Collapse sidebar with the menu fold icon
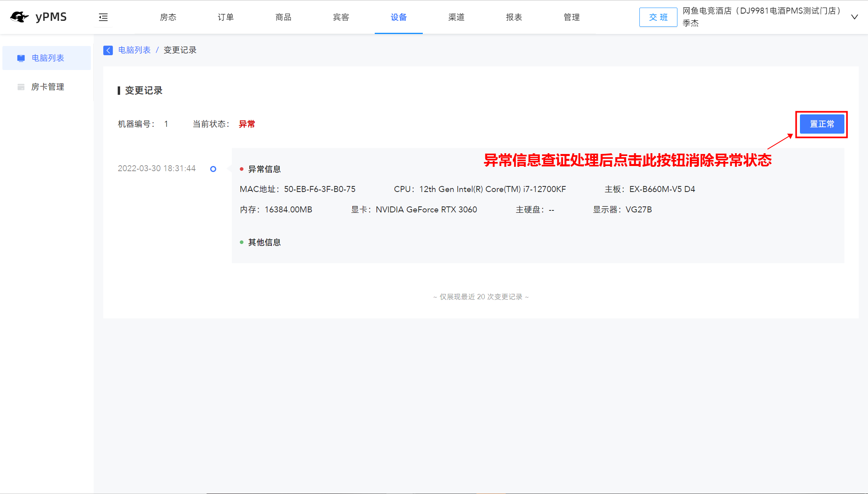This screenshot has width=868, height=494. 103,17
